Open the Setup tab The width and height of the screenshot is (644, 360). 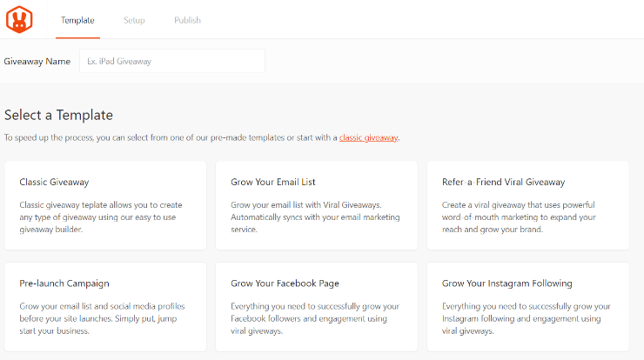point(134,20)
